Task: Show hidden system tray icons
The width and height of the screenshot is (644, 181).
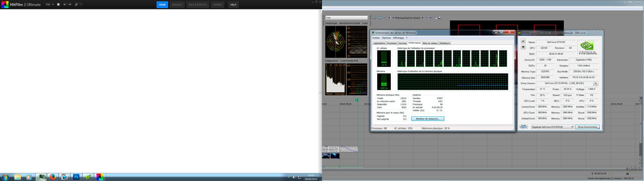Action: coord(289,177)
